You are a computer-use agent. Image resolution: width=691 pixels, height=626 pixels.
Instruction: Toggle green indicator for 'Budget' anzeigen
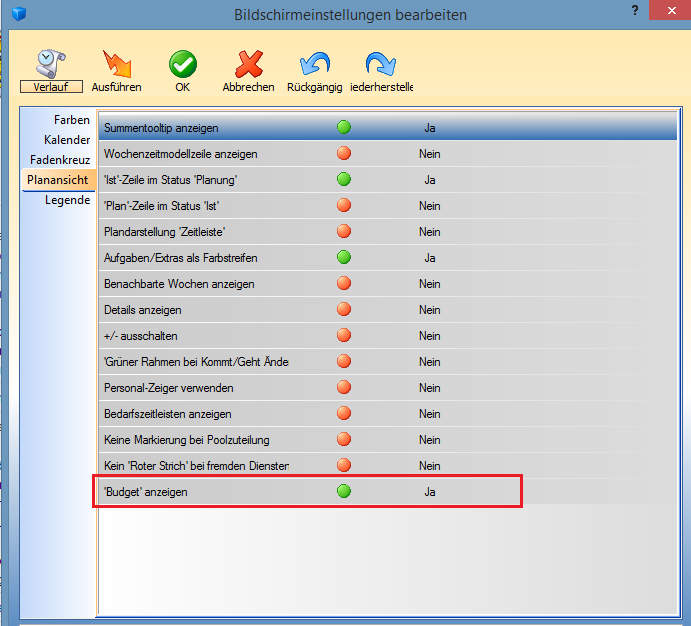tap(344, 492)
